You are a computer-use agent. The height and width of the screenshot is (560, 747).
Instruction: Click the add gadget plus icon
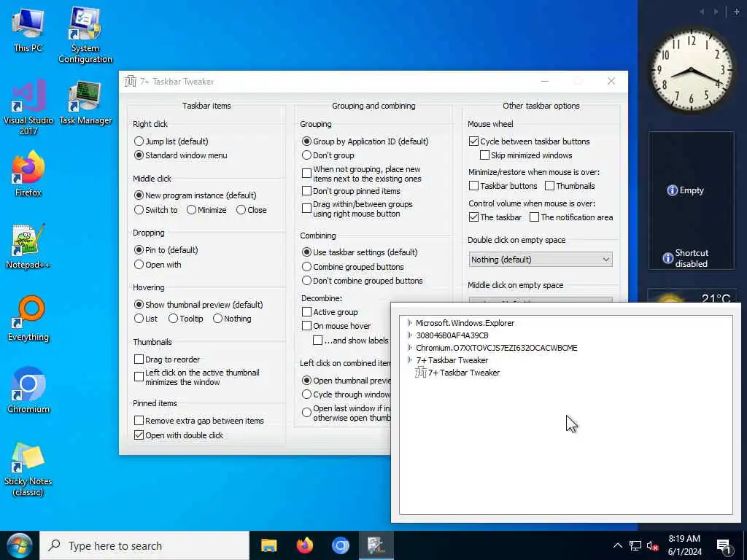(737, 12)
